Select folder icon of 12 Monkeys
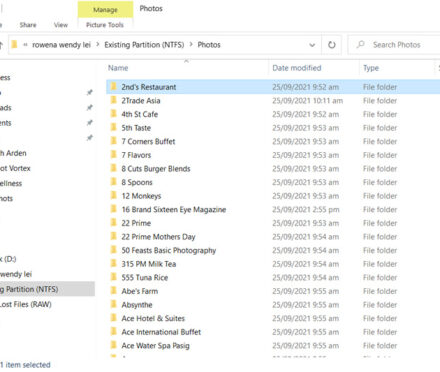440x372 pixels. coord(114,196)
